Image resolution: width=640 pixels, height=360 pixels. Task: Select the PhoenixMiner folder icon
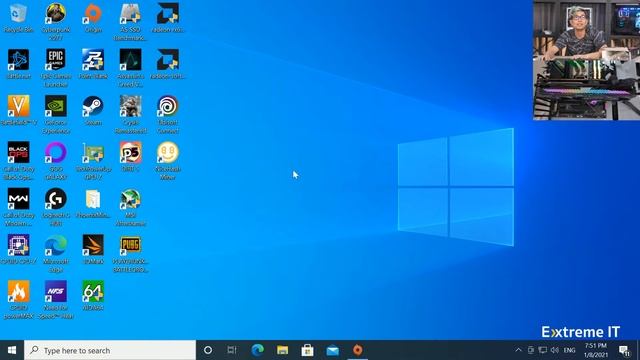[x=93, y=203]
